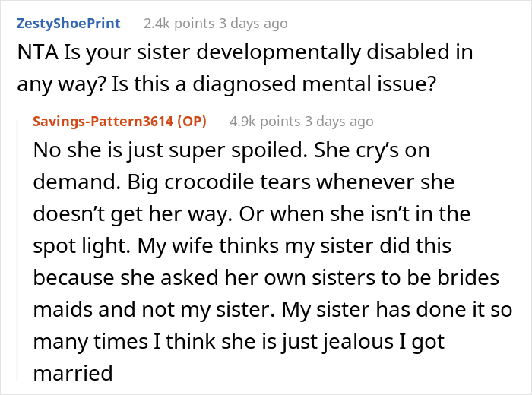The image size is (532, 395).
Task: Open ZestyShoePrint's user profile
Action: tap(68, 24)
